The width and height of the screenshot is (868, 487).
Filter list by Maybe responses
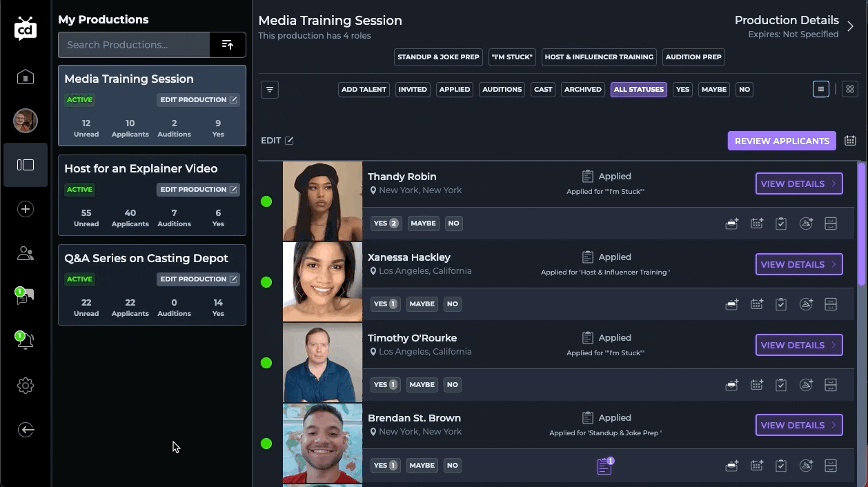[714, 90]
